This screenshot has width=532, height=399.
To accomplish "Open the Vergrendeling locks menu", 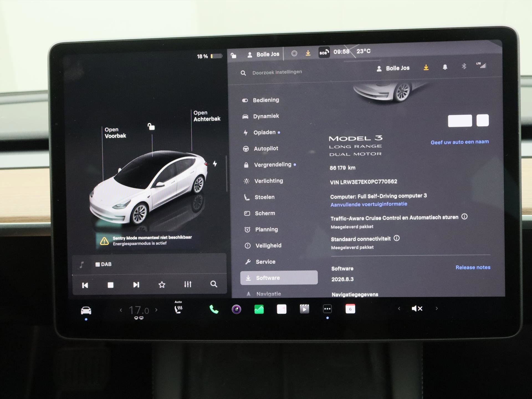I will pyautogui.click(x=269, y=165).
